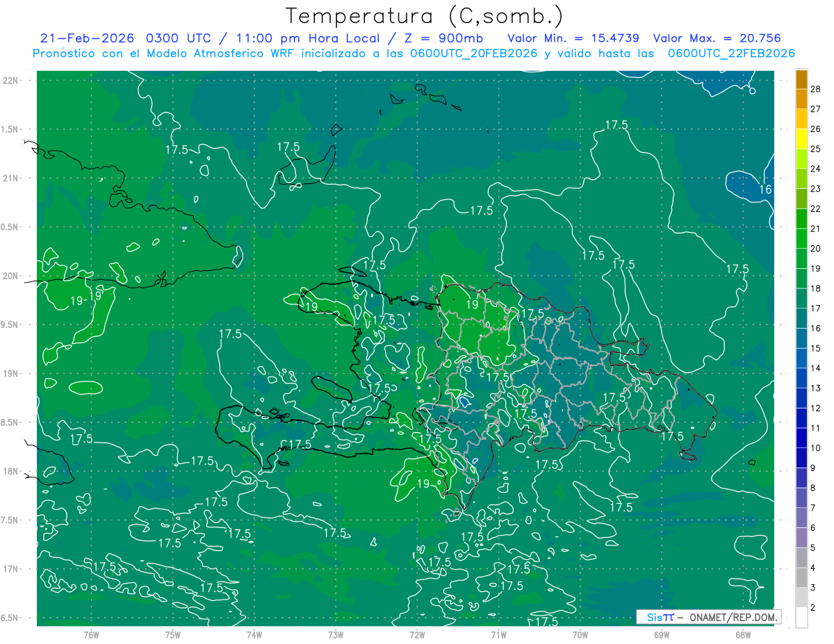834x644 pixels.
Task: Click the 72W longitude axis label
Action: (x=417, y=634)
